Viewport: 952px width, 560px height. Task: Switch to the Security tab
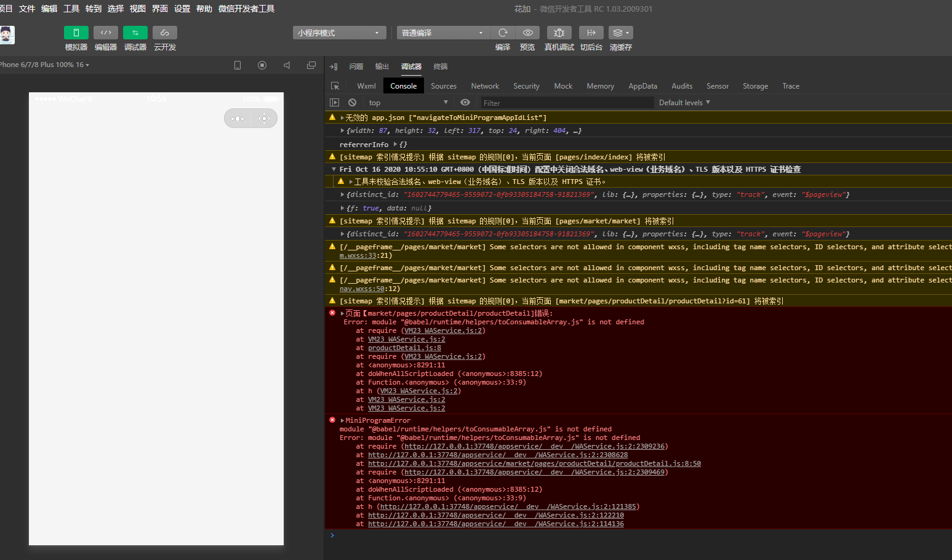point(526,86)
